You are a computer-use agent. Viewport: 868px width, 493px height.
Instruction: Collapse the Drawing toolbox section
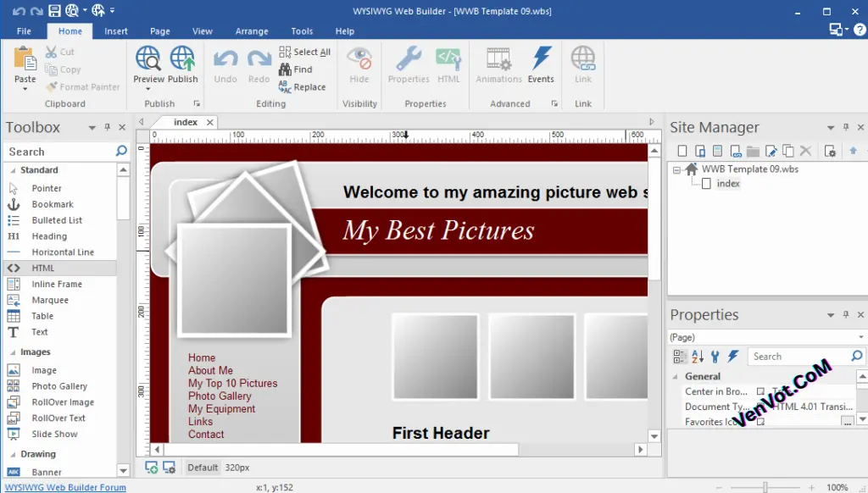pos(13,454)
